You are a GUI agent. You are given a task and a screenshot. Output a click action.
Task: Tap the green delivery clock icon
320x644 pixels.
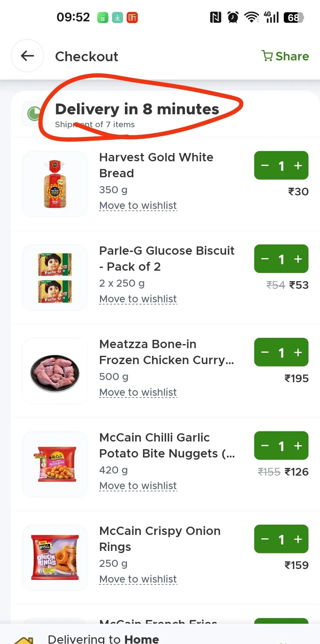coord(34,114)
